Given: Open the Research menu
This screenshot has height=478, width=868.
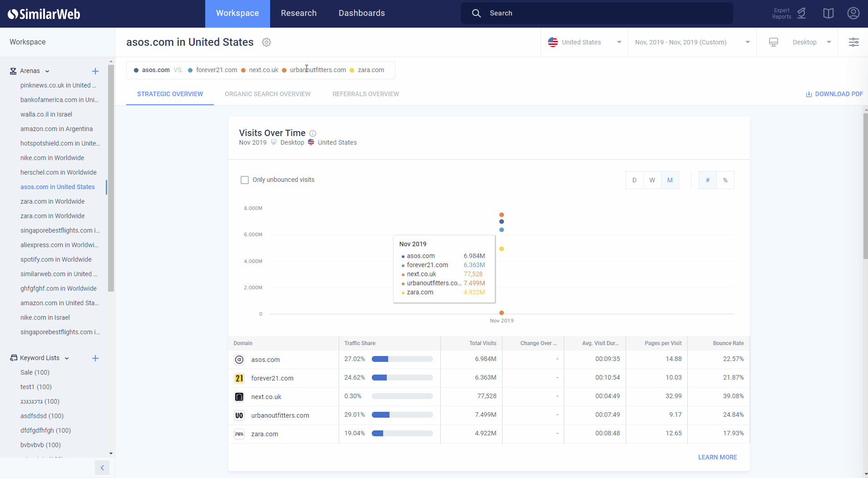Looking at the screenshot, I should pyautogui.click(x=298, y=13).
